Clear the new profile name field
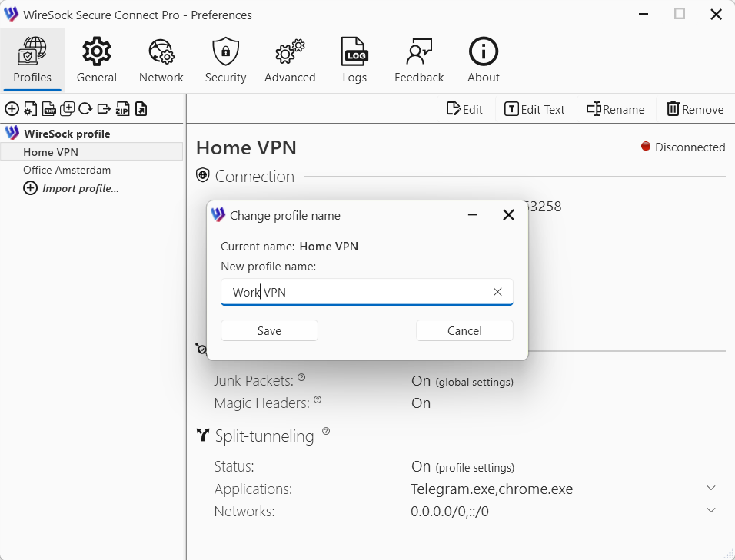The image size is (735, 560). tap(497, 292)
